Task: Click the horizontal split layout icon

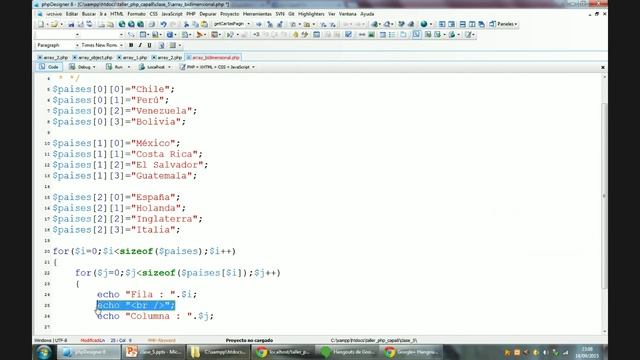Action: pyautogui.click(x=462, y=24)
